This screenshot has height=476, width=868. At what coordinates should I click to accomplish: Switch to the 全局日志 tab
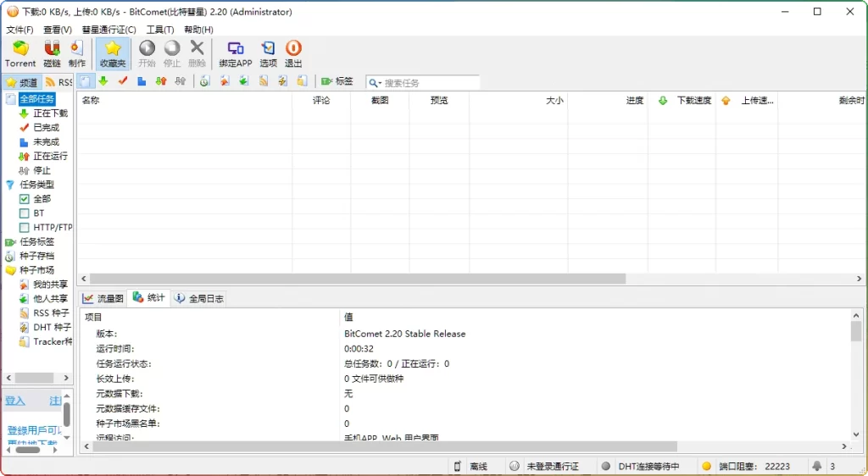(x=198, y=298)
